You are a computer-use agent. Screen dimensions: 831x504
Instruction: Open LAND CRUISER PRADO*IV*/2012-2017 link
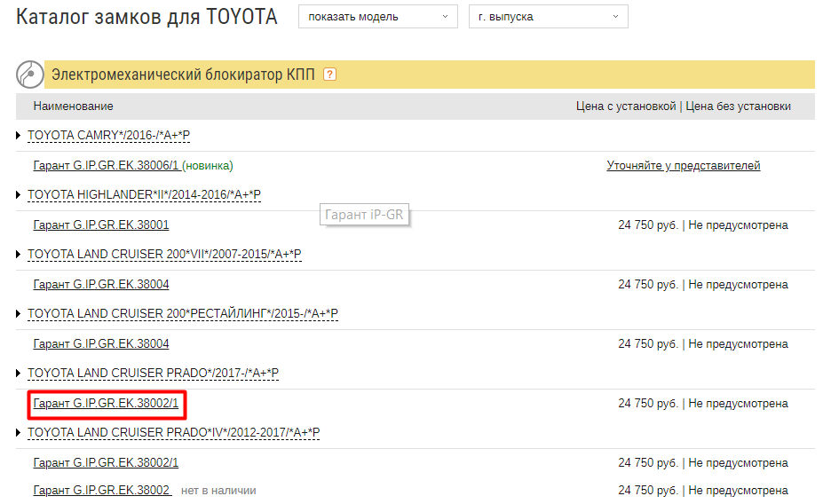pos(174,432)
